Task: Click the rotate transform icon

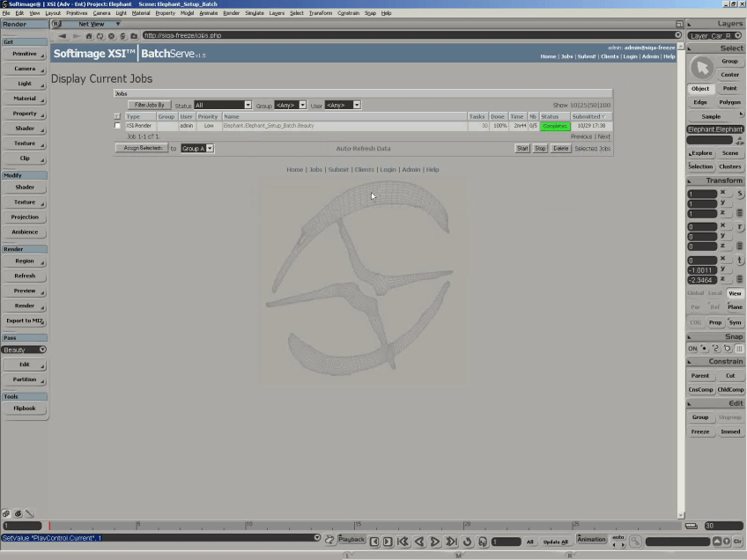Action: tap(740, 226)
